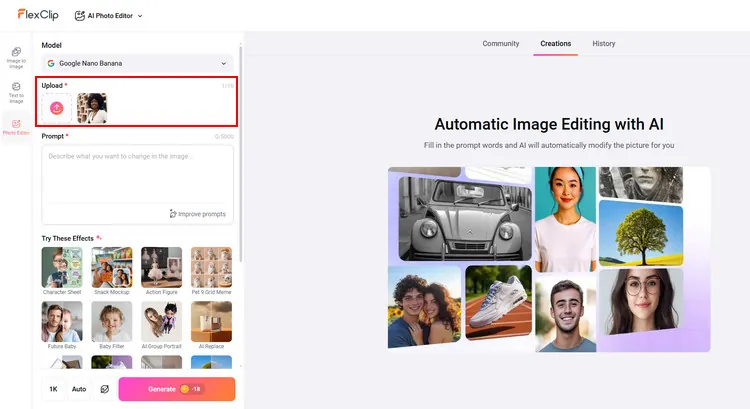Open the AI Photo Editor dropdown
Viewport: 750px width, 409px height.
click(x=109, y=16)
